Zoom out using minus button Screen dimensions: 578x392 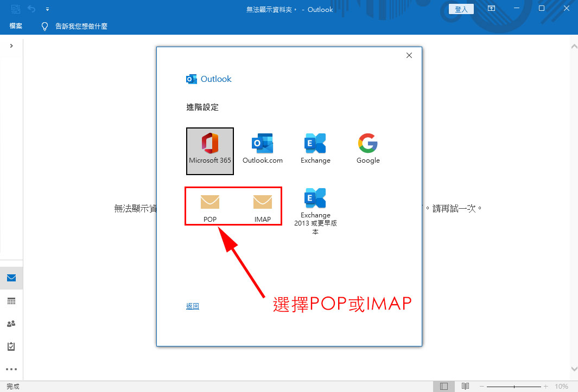coord(481,386)
